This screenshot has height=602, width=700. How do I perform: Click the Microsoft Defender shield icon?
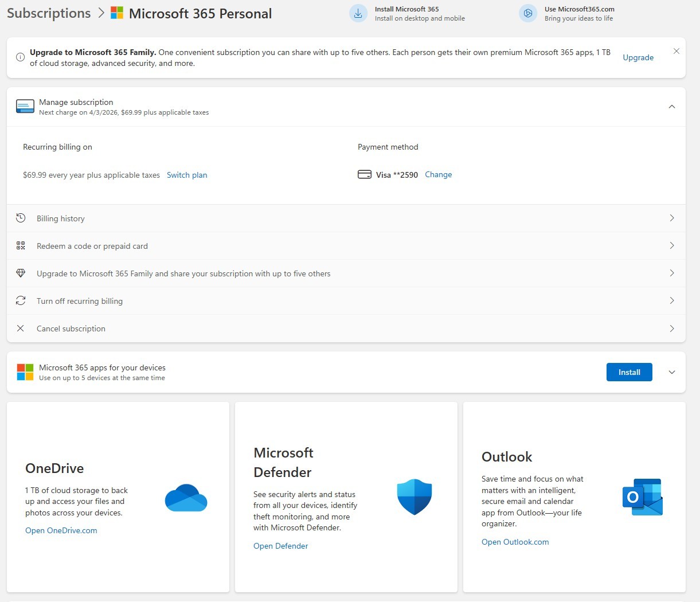click(414, 497)
